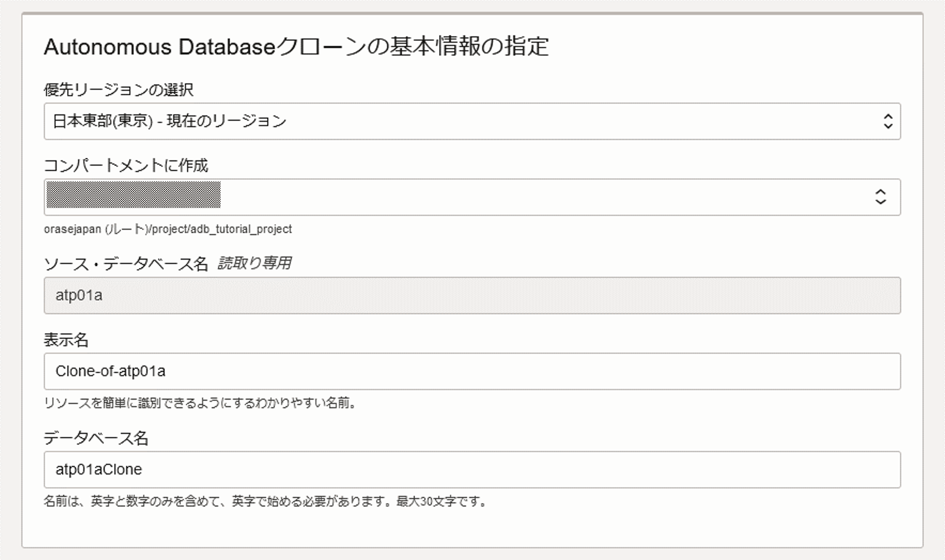Click the up-down chevron icon in region selector
Image resolution: width=945 pixels, height=560 pixels.
pyautogui.click(x=888, y=121)
